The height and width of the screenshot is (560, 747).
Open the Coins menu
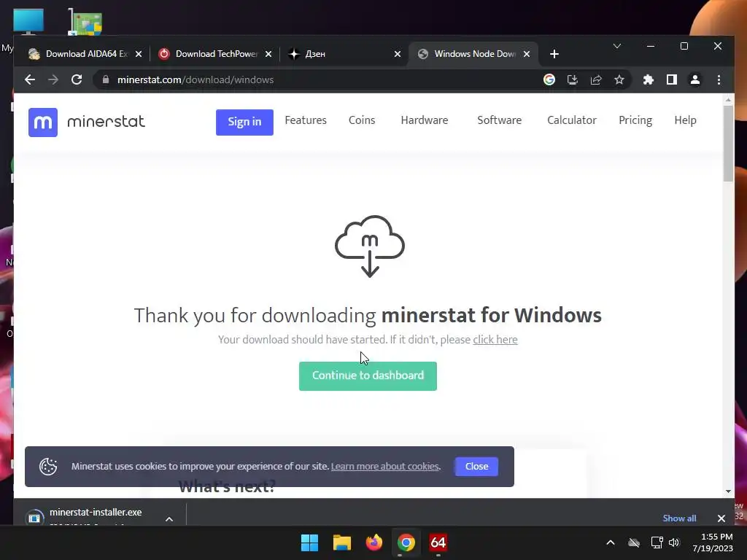tap(362, 120)
